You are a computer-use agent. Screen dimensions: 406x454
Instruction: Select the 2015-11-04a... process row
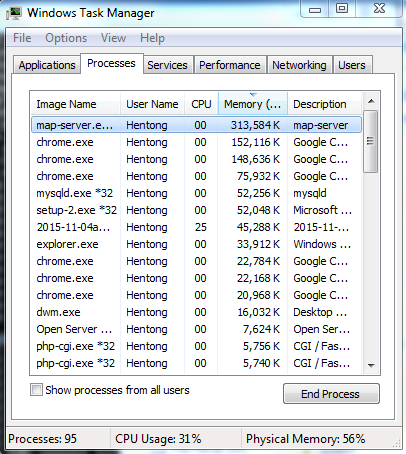click(196, 227)
